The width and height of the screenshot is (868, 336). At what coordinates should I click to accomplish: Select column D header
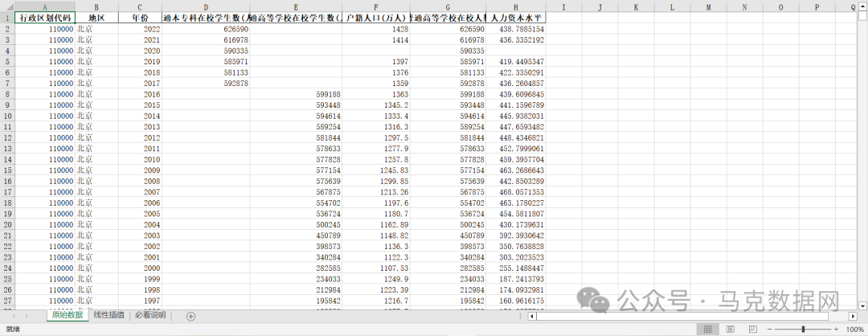[x=206, y=6]
